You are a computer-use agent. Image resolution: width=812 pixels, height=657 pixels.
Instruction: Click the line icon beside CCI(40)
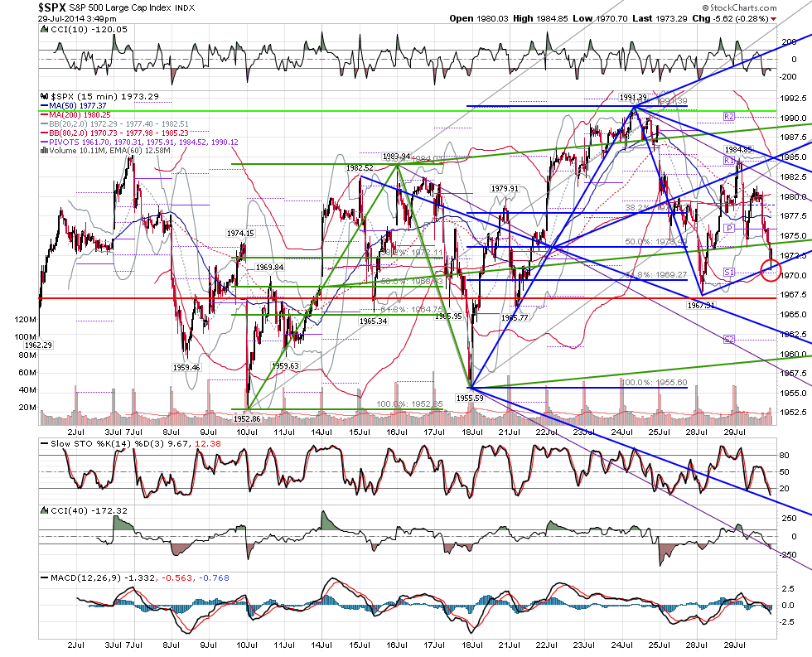[45, 511]
